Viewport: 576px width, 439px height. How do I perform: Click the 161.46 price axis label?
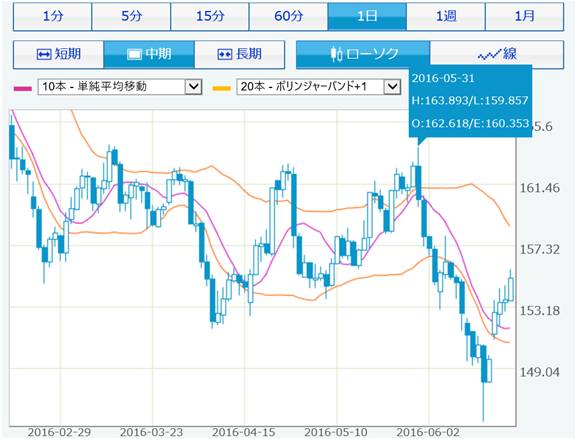tap(540, 188)
